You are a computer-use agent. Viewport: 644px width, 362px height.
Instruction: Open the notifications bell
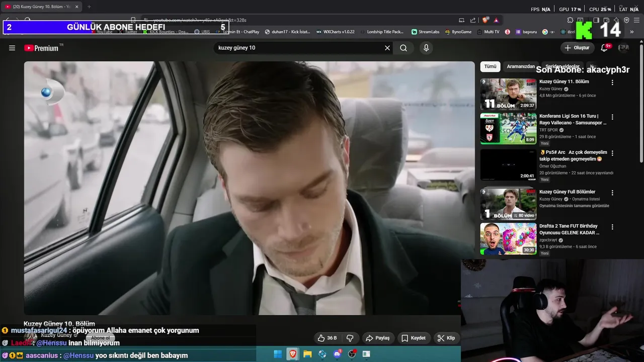click(x=604, y=48)
